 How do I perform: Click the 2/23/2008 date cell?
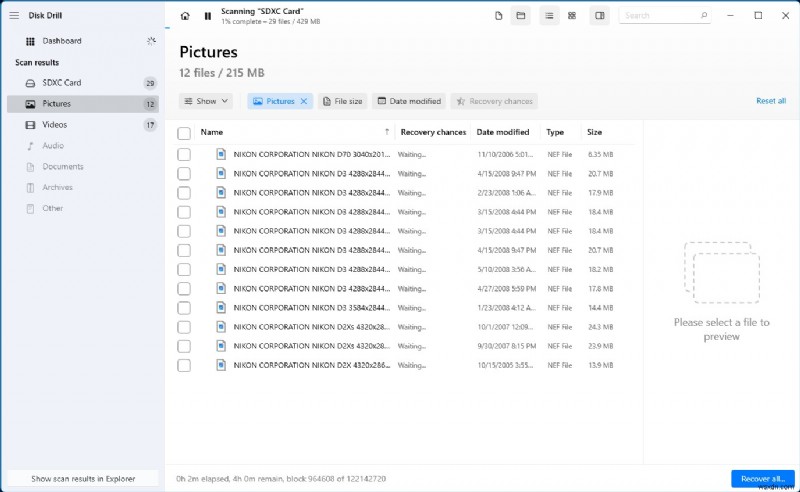click(x=507, y=193)
